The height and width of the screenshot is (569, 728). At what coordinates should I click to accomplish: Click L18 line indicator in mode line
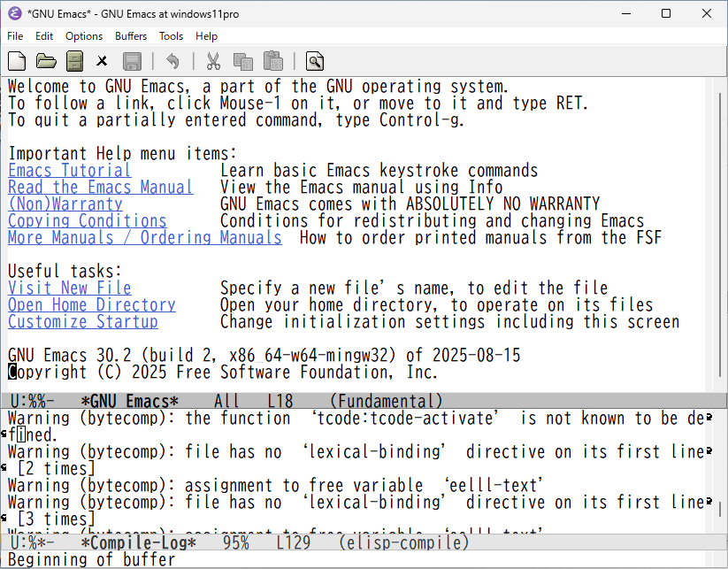click(280, 401)
